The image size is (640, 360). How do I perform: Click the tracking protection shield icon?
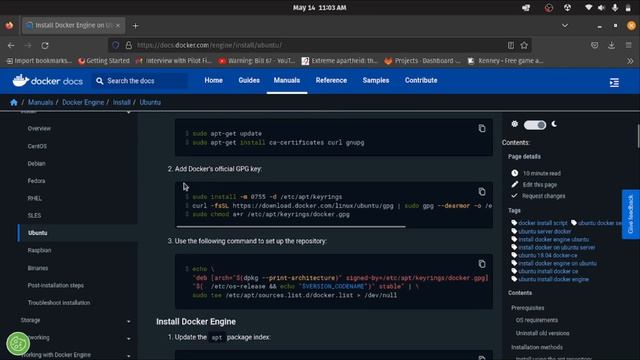[x=116, y=45]
